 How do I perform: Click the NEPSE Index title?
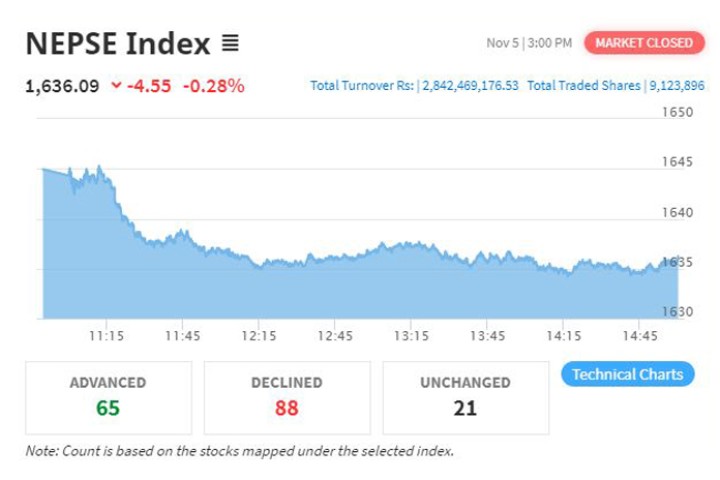coord(118,44)
